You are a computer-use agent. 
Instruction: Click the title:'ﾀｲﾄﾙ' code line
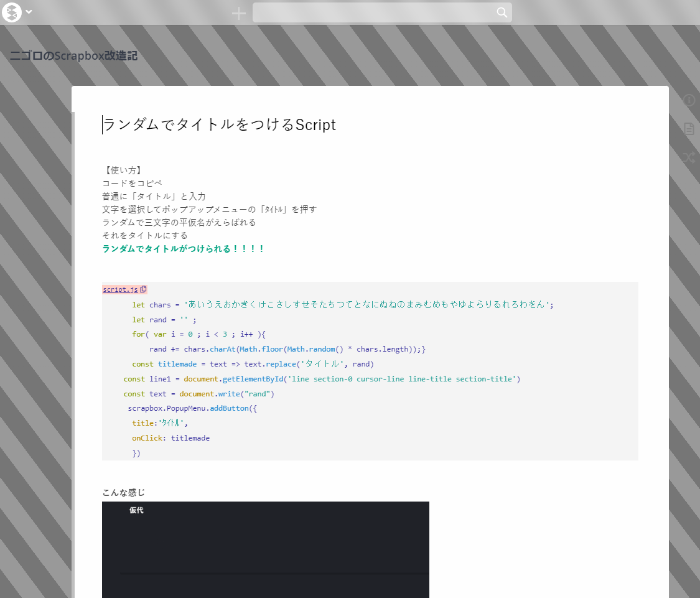pos(160,423)
